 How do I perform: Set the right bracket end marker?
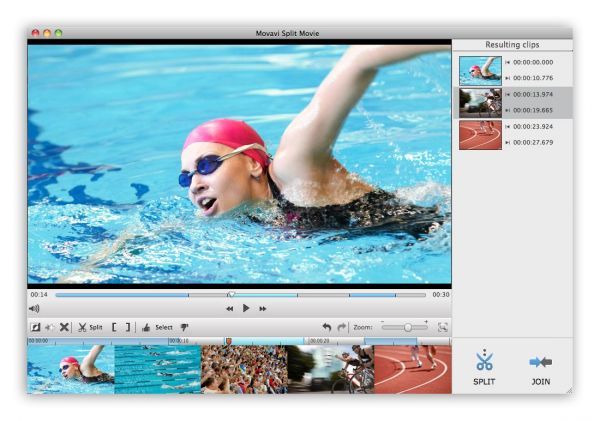[x=129, y=327]
